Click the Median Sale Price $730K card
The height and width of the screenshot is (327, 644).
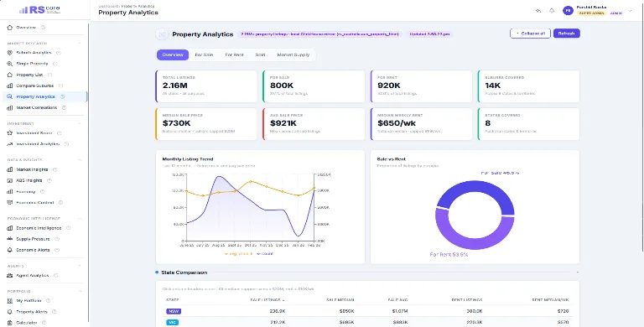[206, 124]
